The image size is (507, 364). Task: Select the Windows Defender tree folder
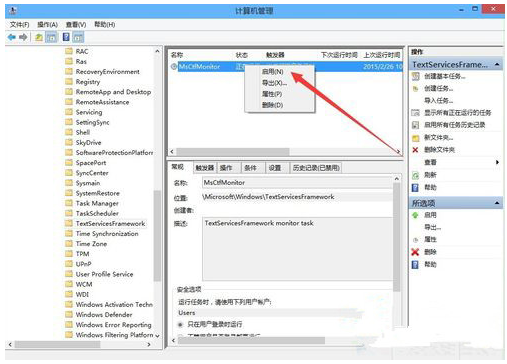coord(104,315)
